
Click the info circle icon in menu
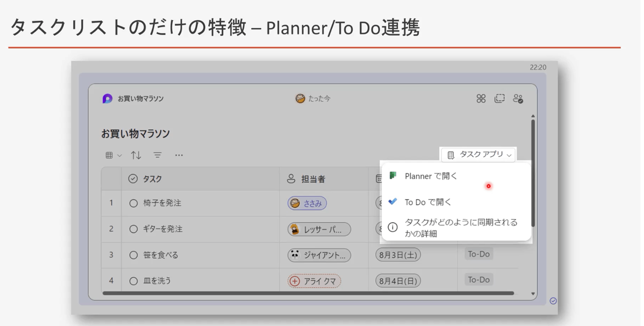(392, 227)
